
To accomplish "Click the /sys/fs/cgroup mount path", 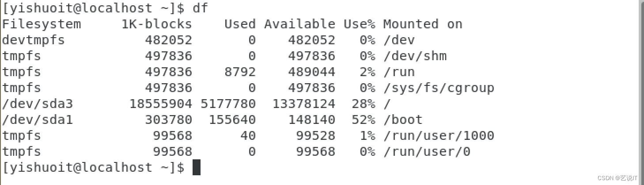I will 439,88.
